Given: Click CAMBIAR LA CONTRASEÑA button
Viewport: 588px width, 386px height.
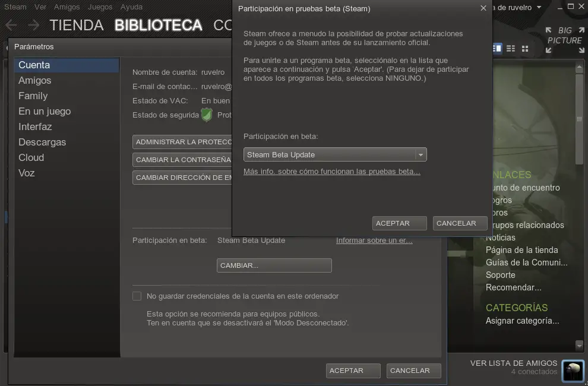Looking at the screenshot, I should click(x=182, y=159).
